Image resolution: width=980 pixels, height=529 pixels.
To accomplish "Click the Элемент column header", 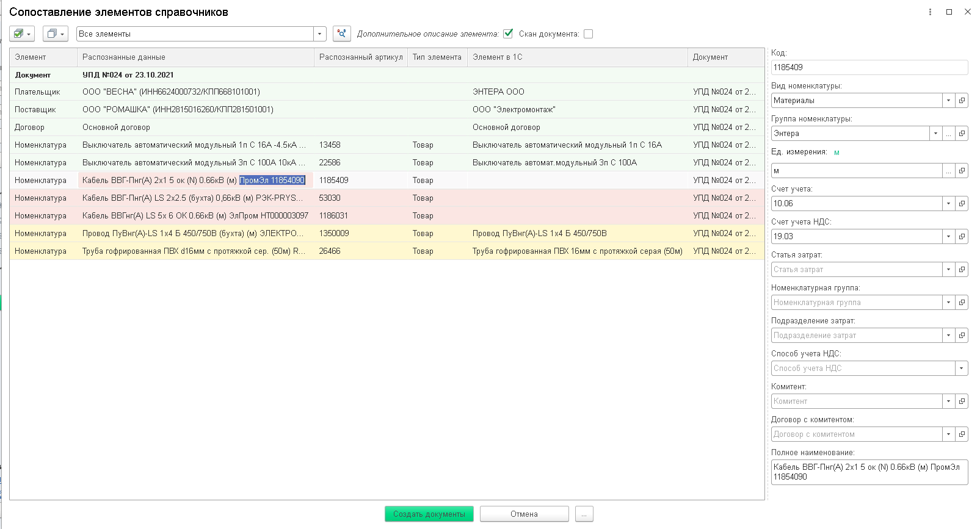I will [x=43, y=57].
